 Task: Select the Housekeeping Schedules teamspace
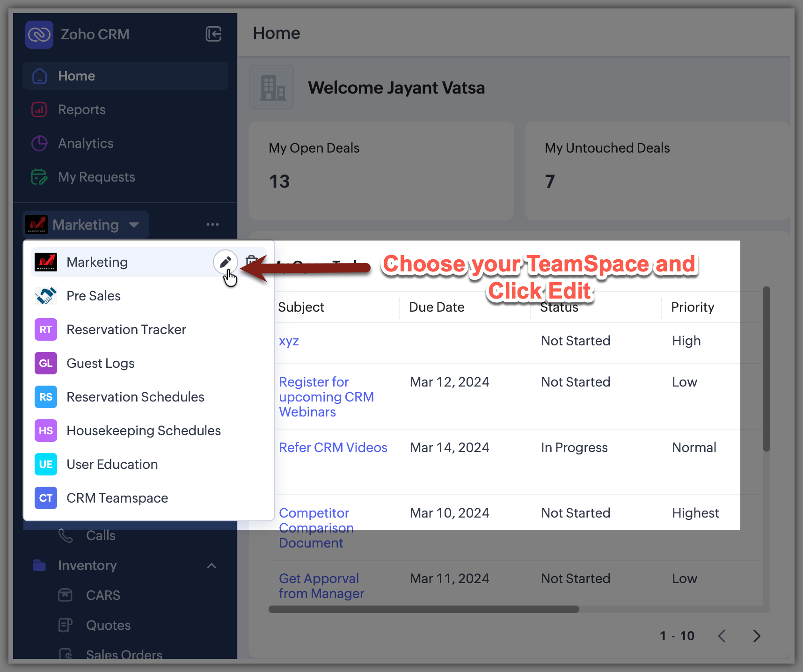tap(149, 431)
